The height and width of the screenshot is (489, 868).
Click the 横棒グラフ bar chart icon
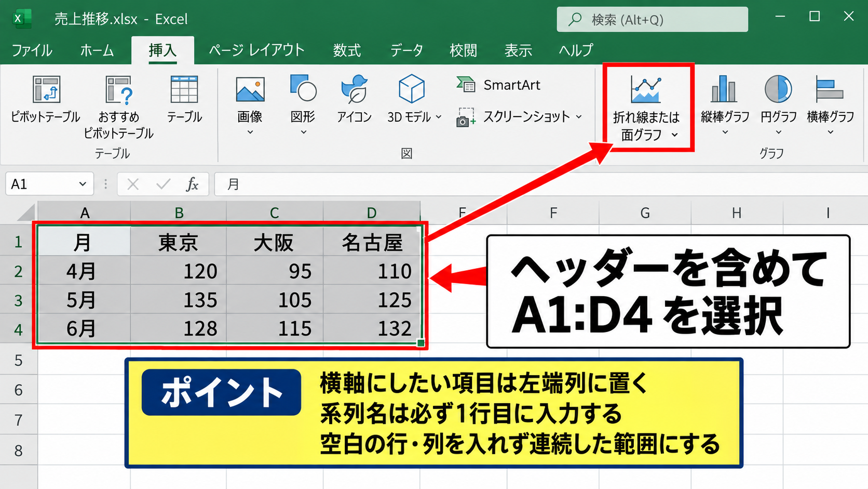[x=829, y=89]
